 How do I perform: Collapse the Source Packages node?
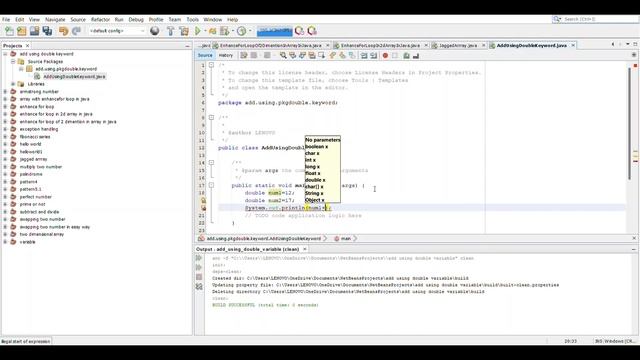click(13, 61)
